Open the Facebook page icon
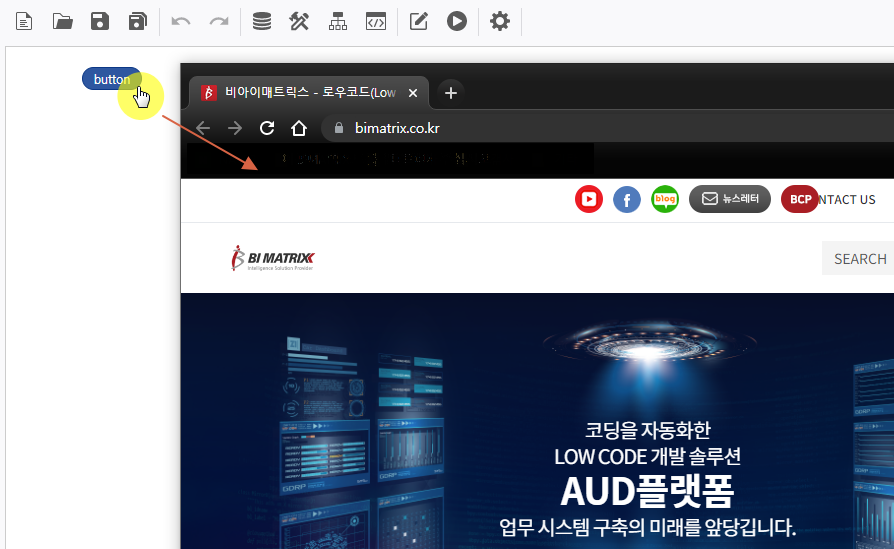Viewport: 894px width, 549px height. pos(627,199)
